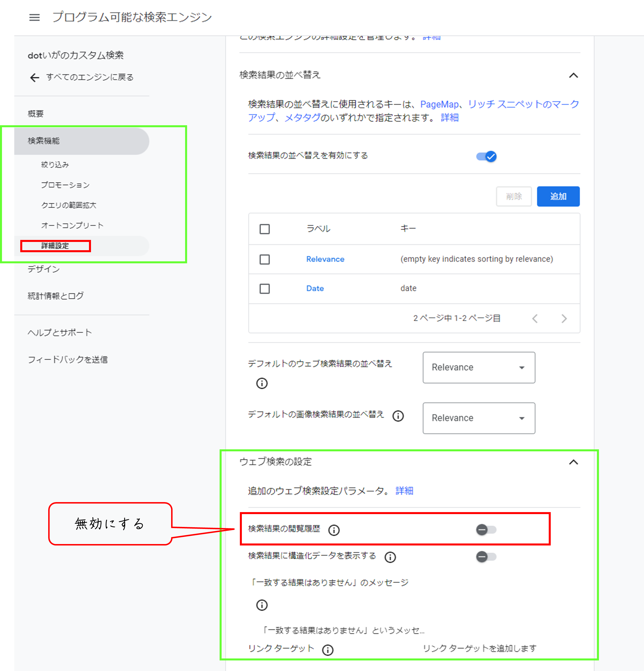Go to next page of sort keys table

[564, 319]
